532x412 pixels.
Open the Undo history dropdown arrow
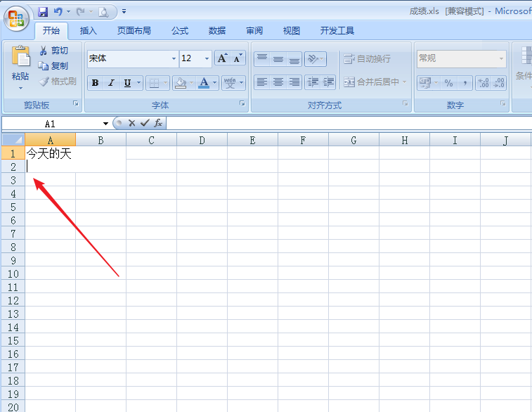pos(69,12)
